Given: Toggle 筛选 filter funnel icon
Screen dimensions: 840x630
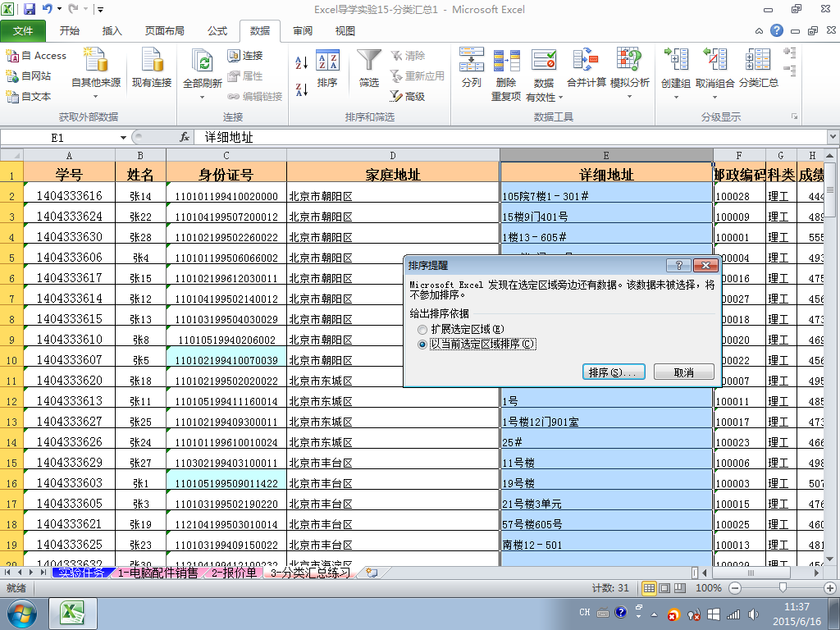Looking at the screenshot, I should pyautogui.click(x=368, y=68).
